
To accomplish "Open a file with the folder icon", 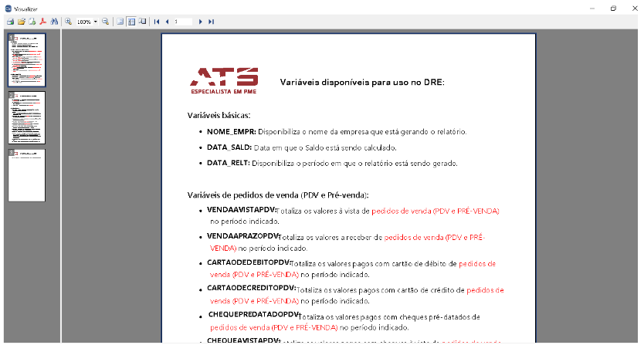I will tap(22, 22).
